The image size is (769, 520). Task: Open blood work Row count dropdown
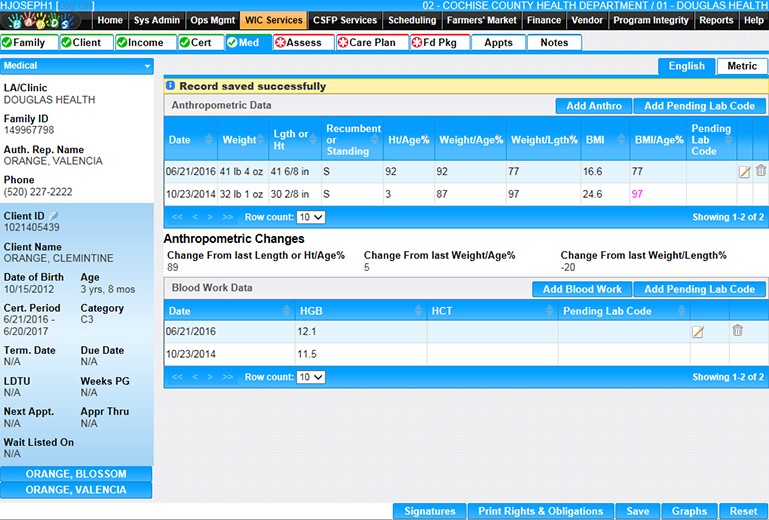click(x=311, y=377)
